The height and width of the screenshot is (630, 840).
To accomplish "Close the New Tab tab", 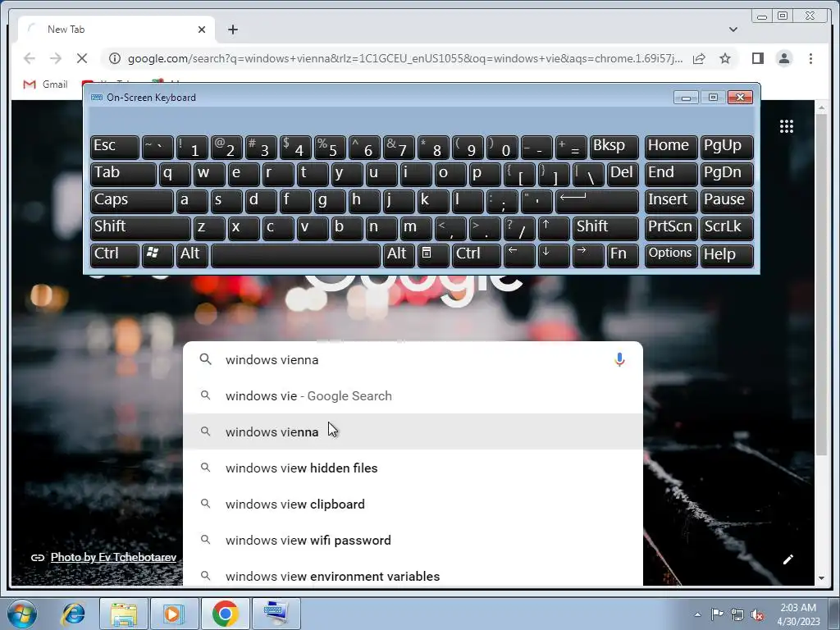I will [x=202, y=30].
